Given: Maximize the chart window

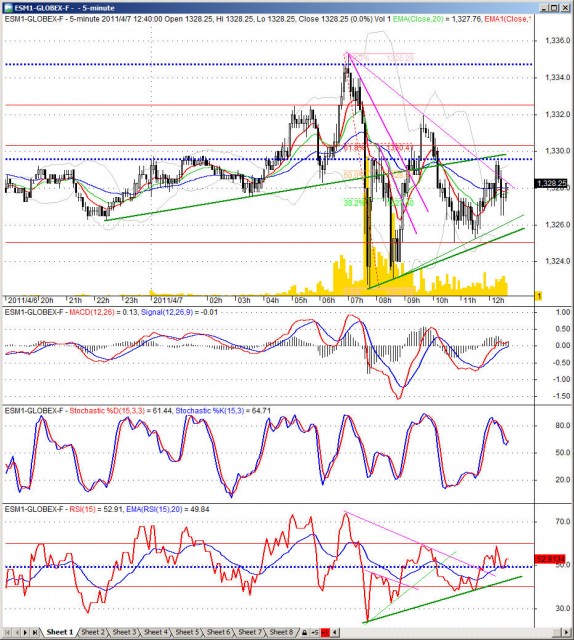Looking at the screenshot, I should point(554,7).
